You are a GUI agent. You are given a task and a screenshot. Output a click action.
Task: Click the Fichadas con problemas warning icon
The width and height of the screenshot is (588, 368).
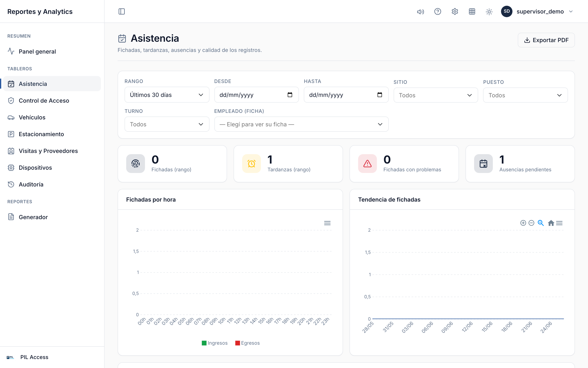click(x=367, y=164)
